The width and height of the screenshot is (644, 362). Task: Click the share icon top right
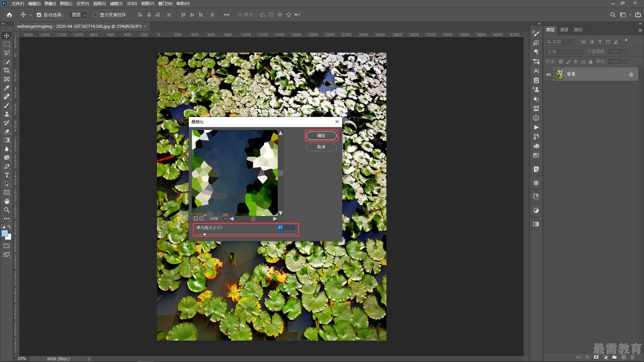[638, 15]
